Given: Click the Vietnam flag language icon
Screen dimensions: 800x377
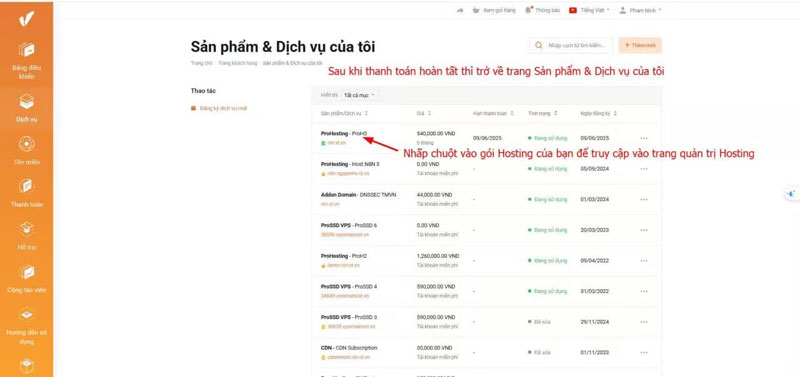Looking at the screenshot, I should tap(573, 10).
